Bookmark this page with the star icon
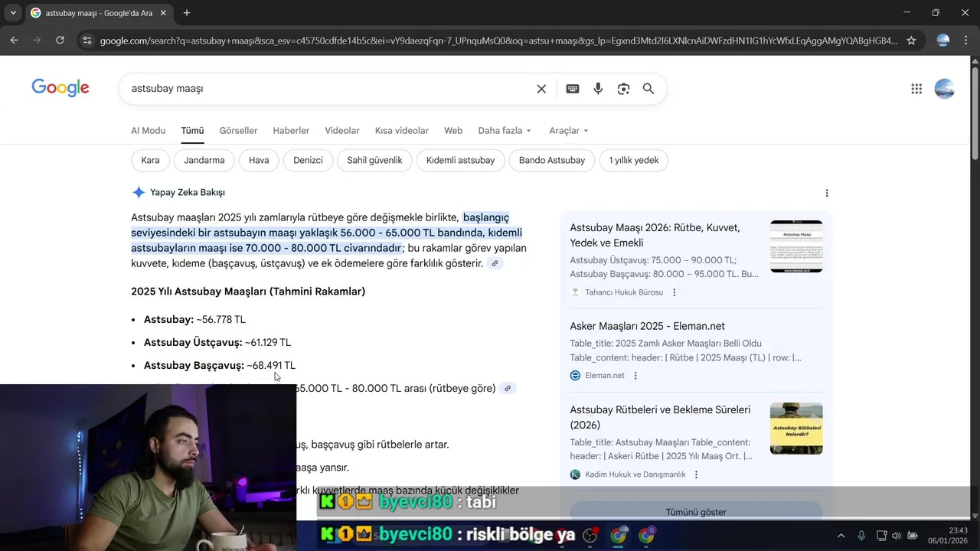980x551 pixels. click(911, 41)
